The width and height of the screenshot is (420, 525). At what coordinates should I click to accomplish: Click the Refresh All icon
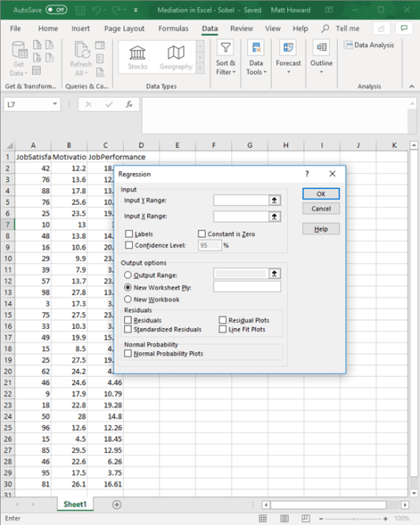pyautogui.click(x=82, y=50)
